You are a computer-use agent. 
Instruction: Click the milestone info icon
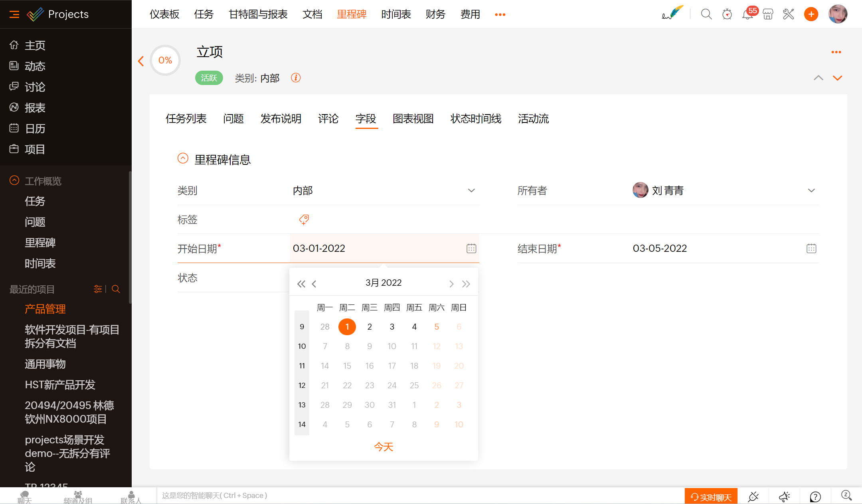(296, 78)
